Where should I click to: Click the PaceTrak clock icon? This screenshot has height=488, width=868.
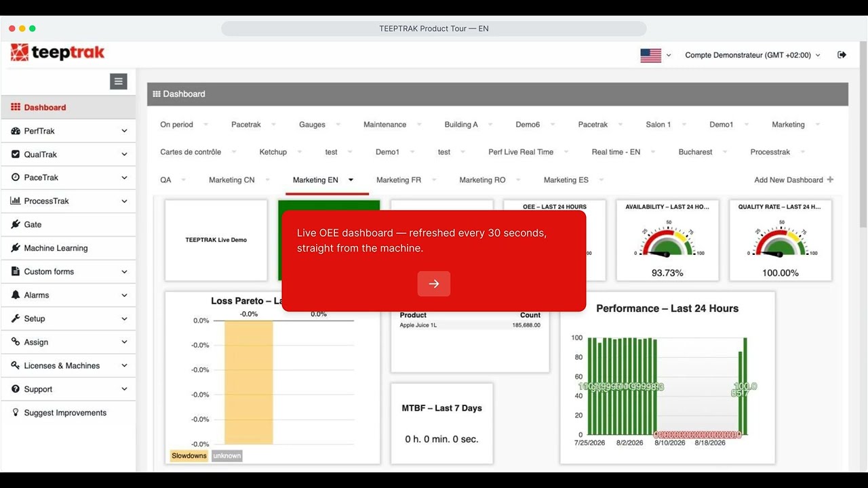[x=16, y=177]
